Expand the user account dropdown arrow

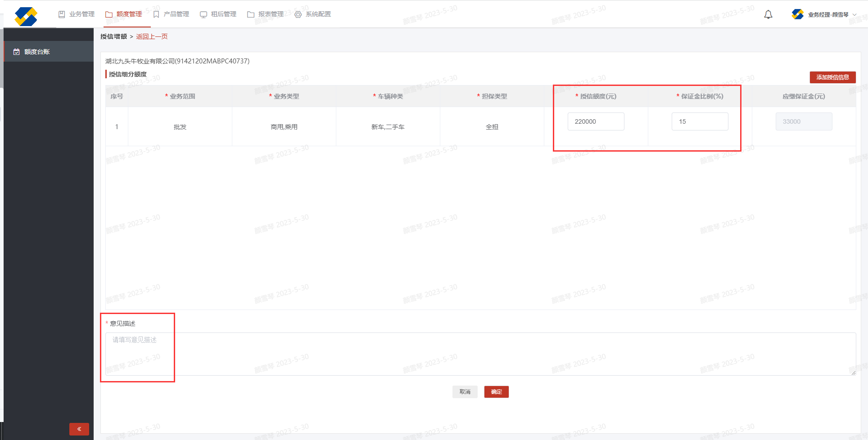[854, 14]
